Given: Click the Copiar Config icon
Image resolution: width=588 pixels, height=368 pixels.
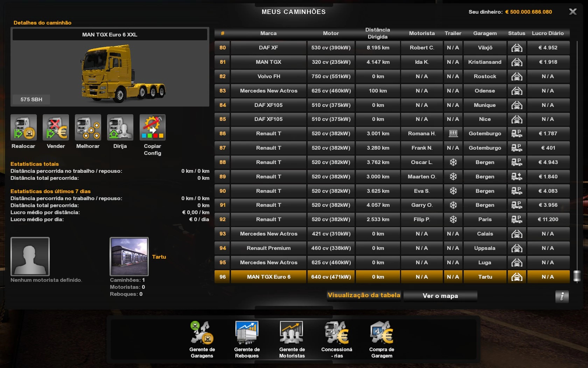Looking at the screenshot, I should click(x=152, y=128).
